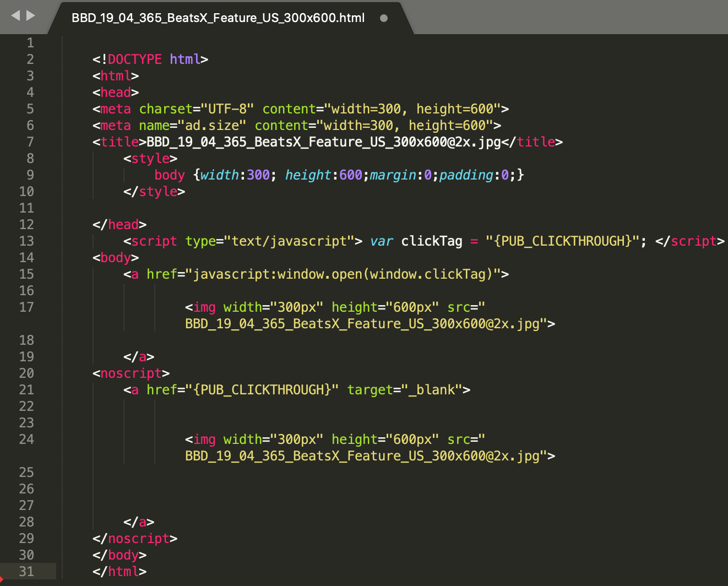
Task: Click the ad.size meta name on line 6
Action: point(213,125)
